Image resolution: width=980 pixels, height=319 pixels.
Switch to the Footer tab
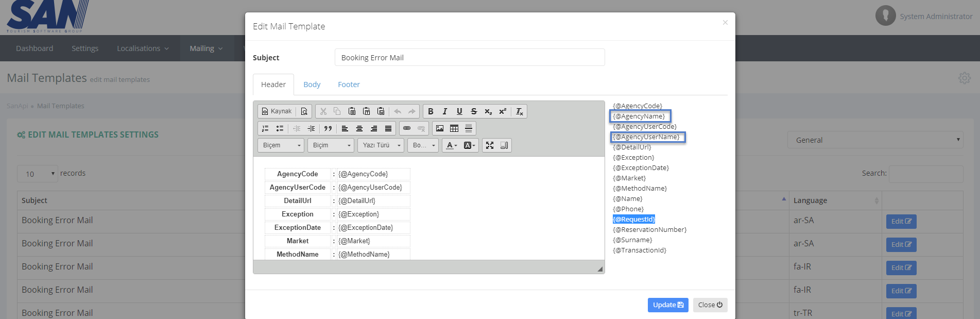349,85
